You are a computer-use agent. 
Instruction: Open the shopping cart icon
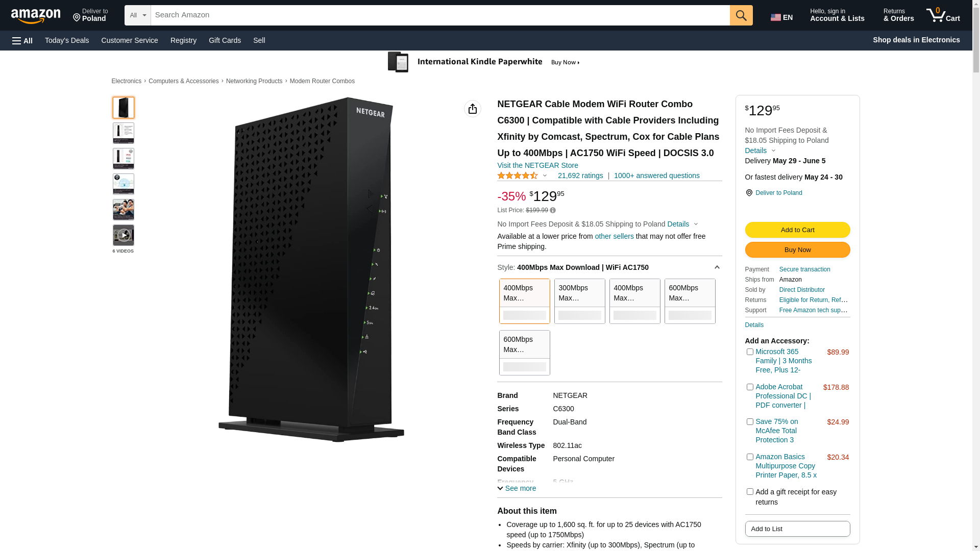(x=942, y=15)
